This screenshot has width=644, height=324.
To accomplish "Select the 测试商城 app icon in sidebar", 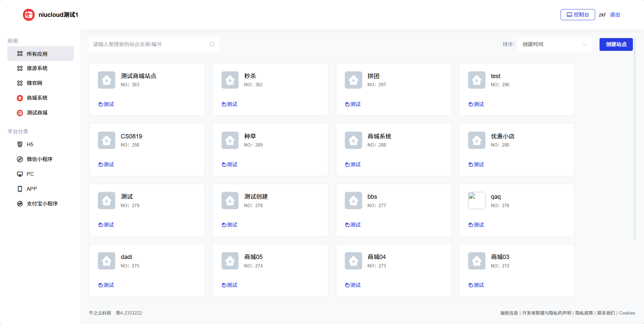I will click(x=20, y=113).
